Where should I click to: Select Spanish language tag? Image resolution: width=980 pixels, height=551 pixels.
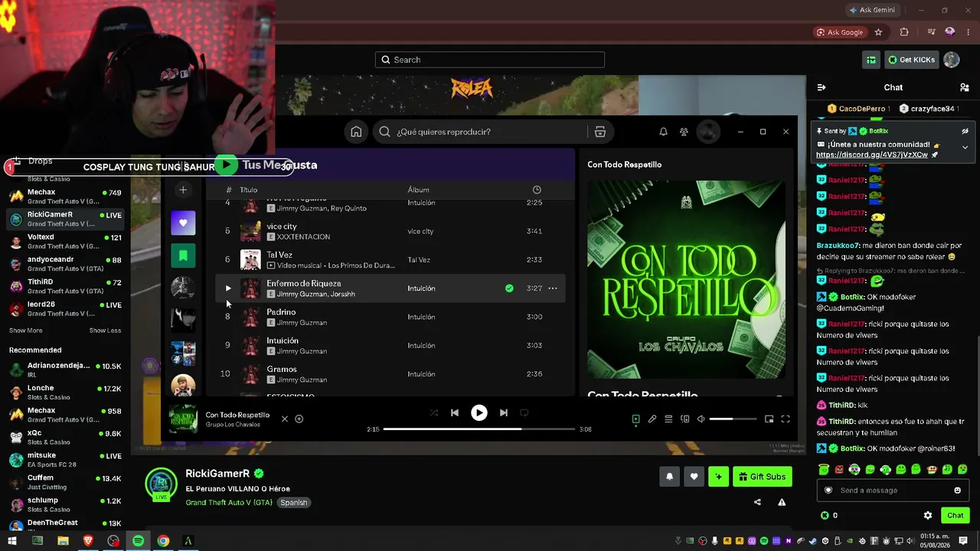293,503
